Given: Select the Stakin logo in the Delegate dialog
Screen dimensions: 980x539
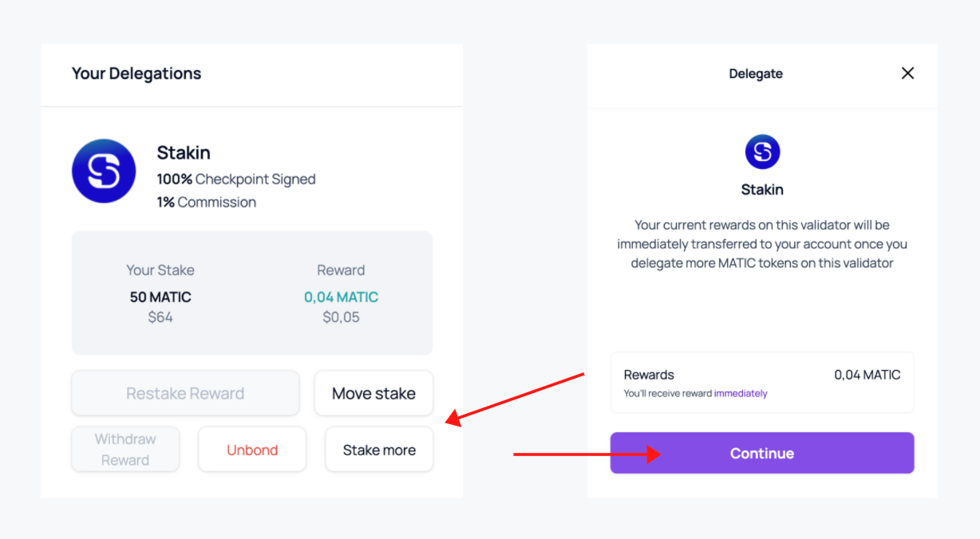Looking at the screenshot, I should [x=762, y=151].
